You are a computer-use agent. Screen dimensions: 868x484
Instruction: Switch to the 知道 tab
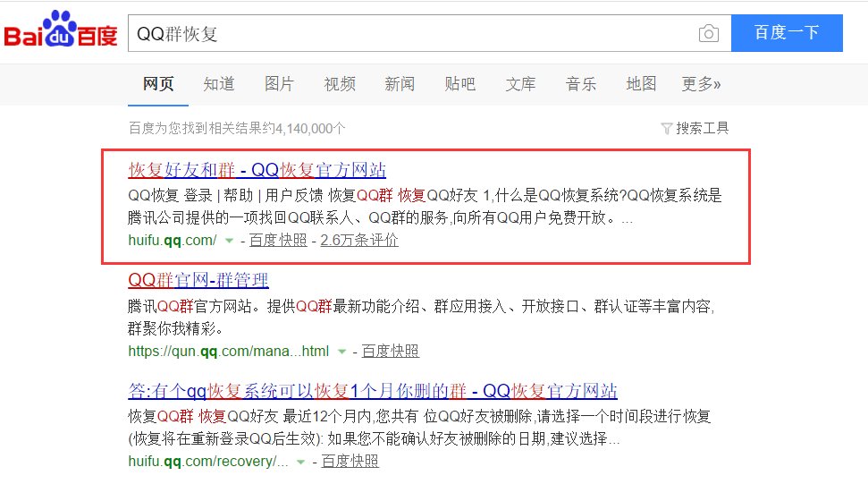[219, 84]
